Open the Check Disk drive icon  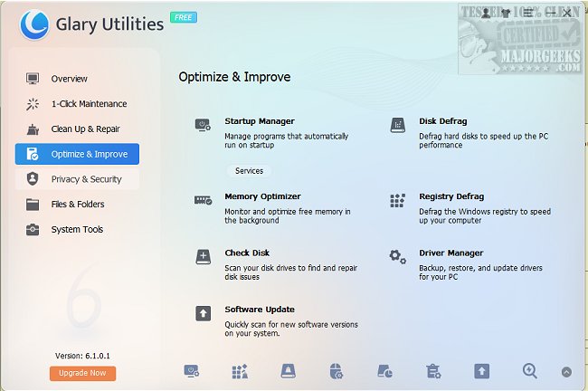204,257
